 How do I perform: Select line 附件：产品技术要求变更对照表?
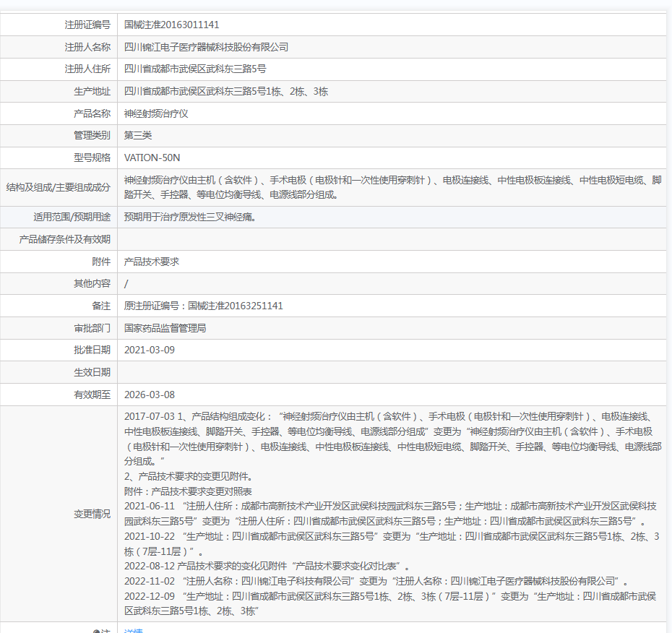click(188, 491)
